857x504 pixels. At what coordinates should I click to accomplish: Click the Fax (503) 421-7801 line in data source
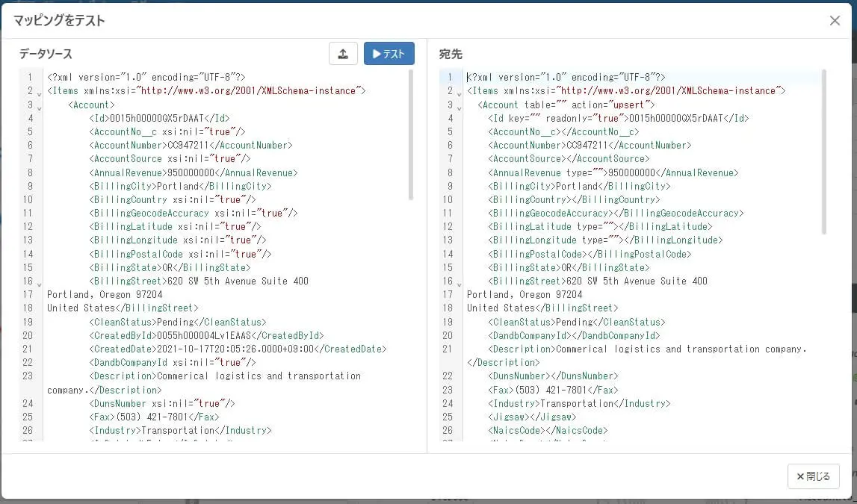[x=154, y=417]
